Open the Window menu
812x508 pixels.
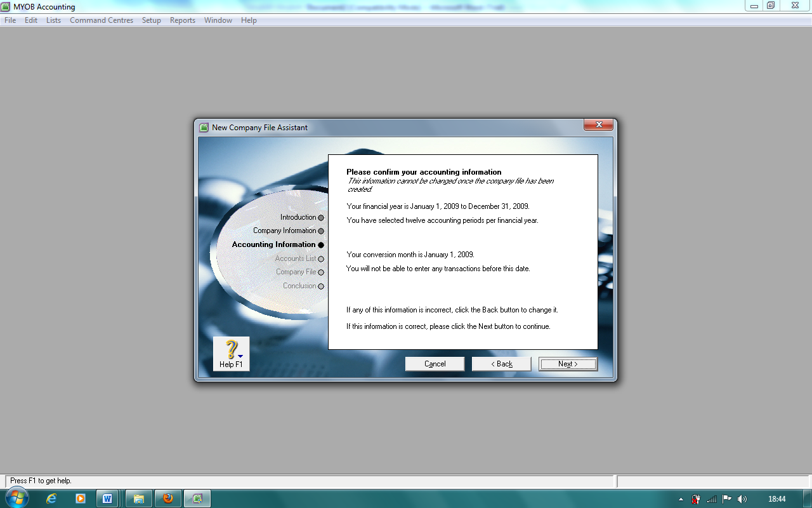218,20
